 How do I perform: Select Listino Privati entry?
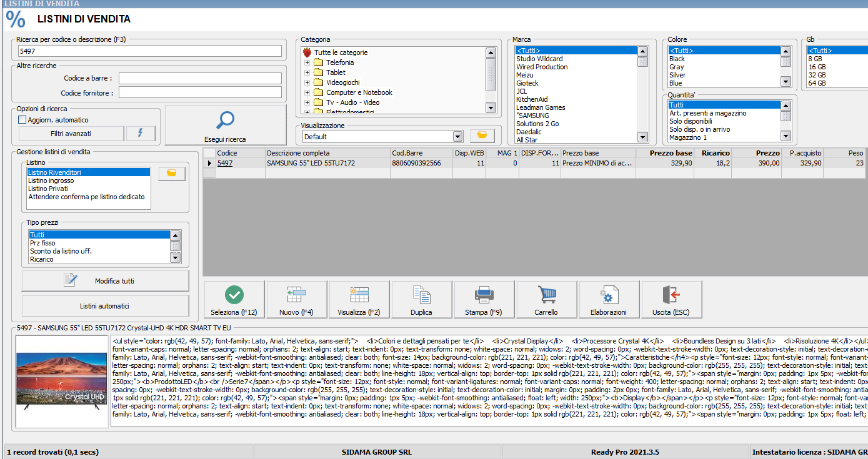[88, 188]
